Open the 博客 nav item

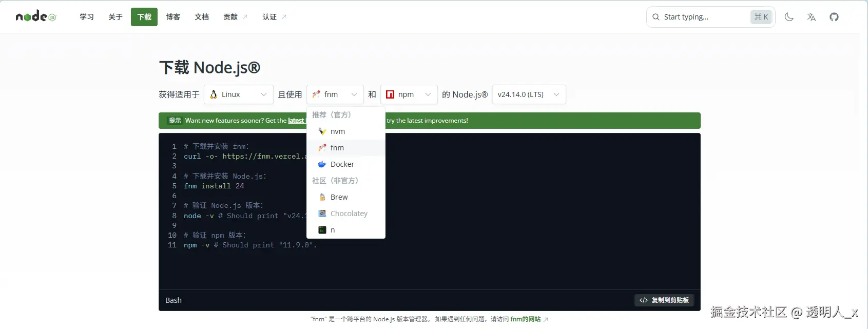point(173,17)
